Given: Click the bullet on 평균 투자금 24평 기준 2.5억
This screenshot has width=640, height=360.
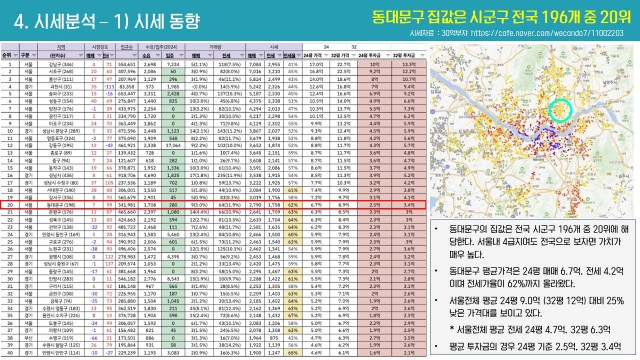Looking at the screenshot, I should [535, 347].
